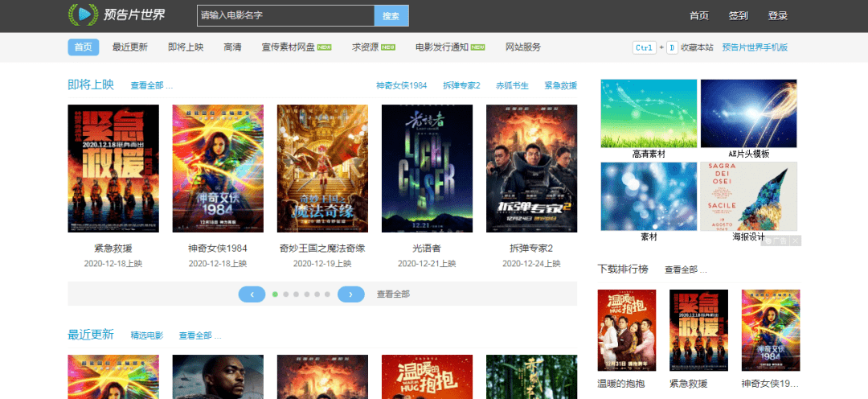Open the 登录 login link
868x399 pixels.
point(777,16)
